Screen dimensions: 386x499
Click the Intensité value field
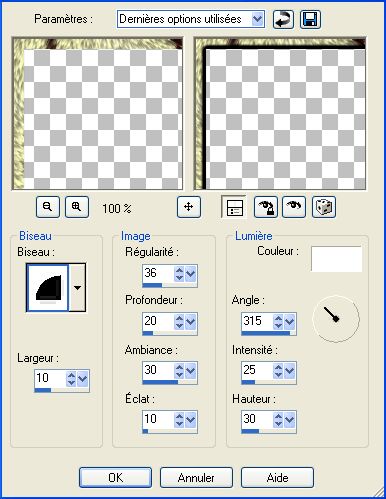[257, 370]
